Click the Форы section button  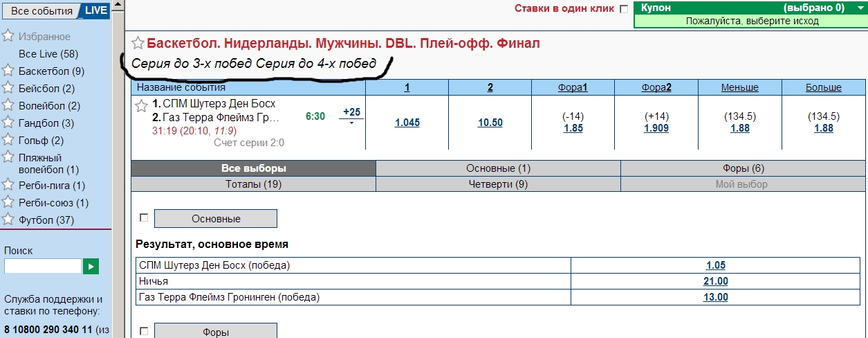pyautogui.click(x=216, y=331)
